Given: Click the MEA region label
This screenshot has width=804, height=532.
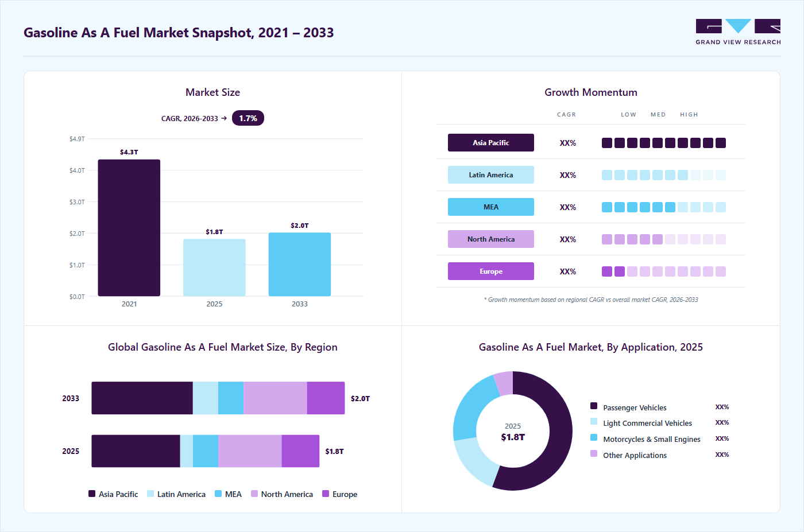Looking at the screenshot, I should click(x=491, y=207).
